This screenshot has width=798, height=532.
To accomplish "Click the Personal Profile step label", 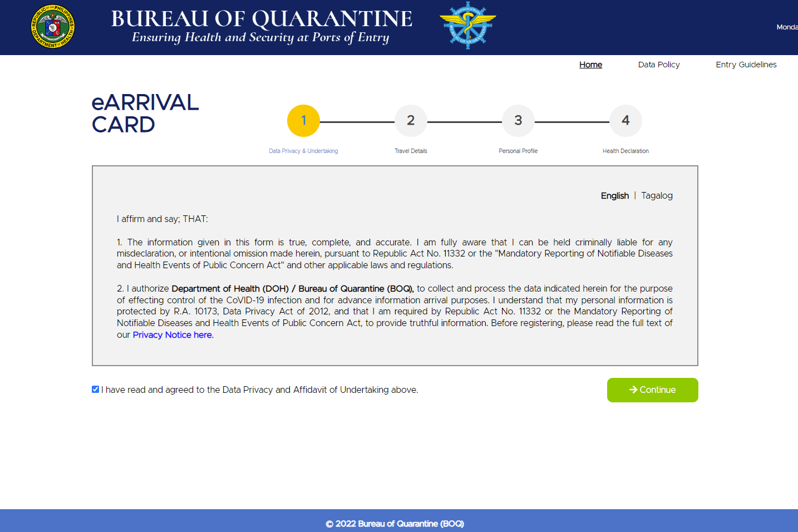I will coord(518,151).
